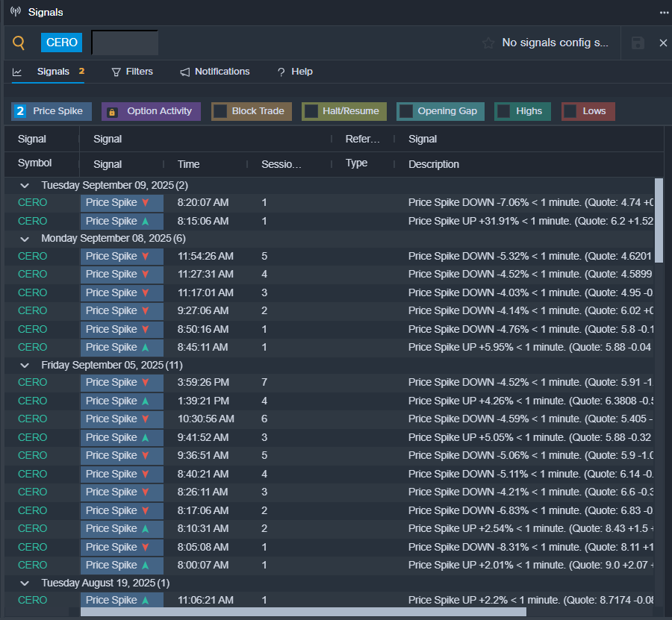The image size is (672, 620).
Task: Select the 8:50:16 AM time cell
Action: pos(203,329)
